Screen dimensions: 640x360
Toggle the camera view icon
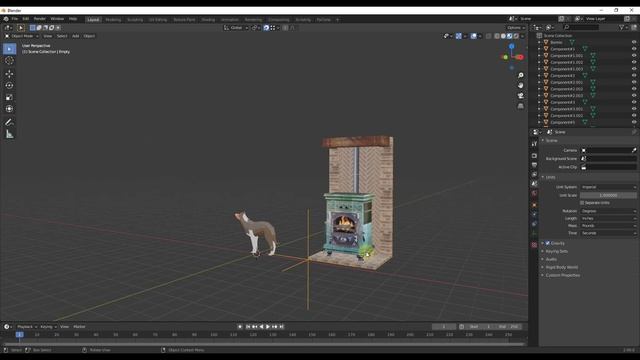point(520,96)
